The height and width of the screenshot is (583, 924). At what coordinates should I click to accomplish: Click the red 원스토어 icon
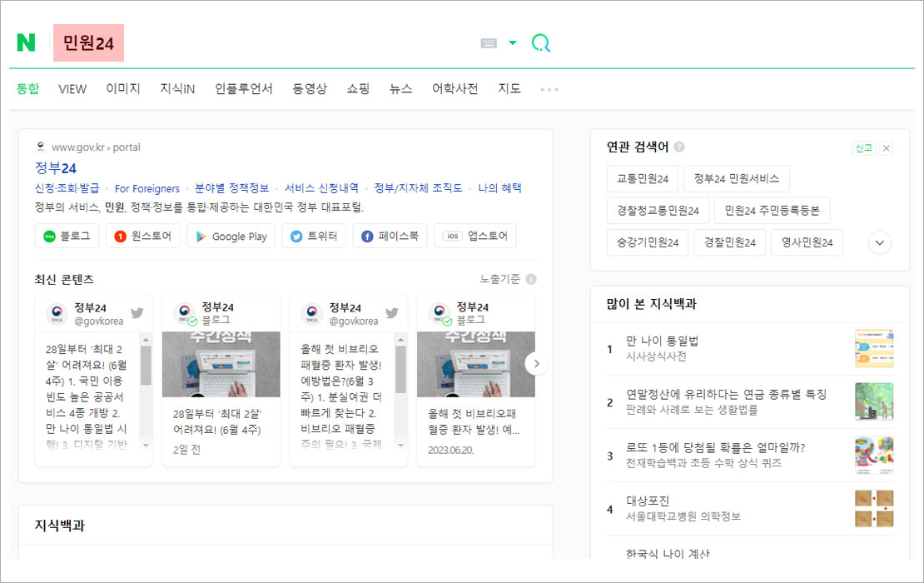point(120,237)
